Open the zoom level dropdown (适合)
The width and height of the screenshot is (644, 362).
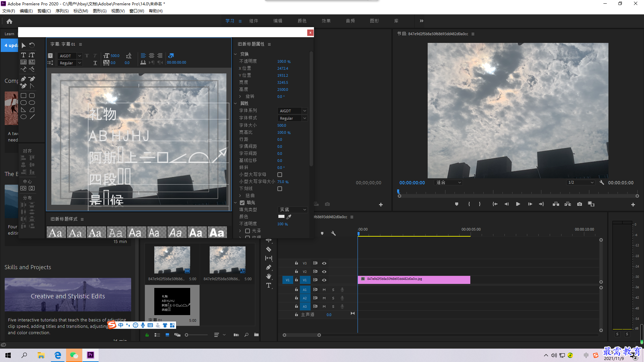(448, 183)
